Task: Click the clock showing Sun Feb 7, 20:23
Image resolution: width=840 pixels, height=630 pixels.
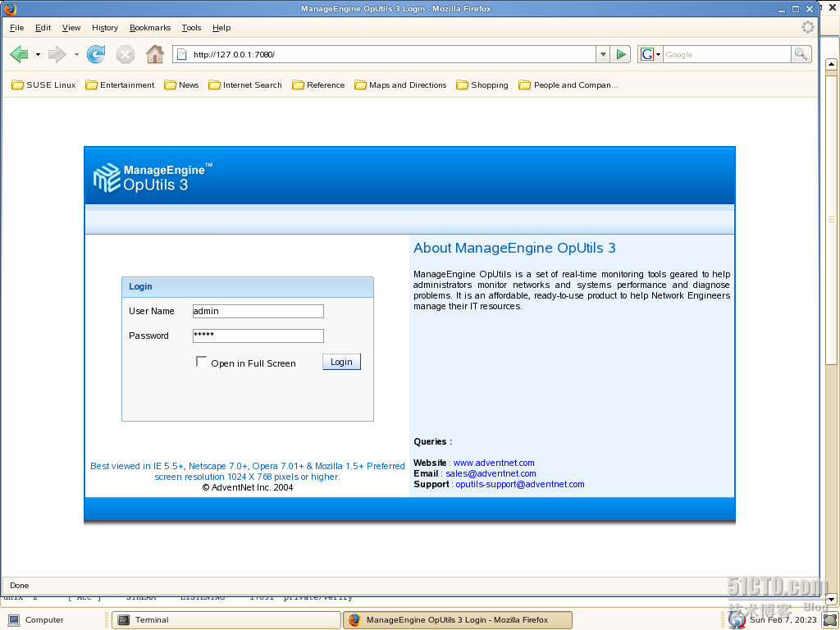Action: [x=783, y=620]
